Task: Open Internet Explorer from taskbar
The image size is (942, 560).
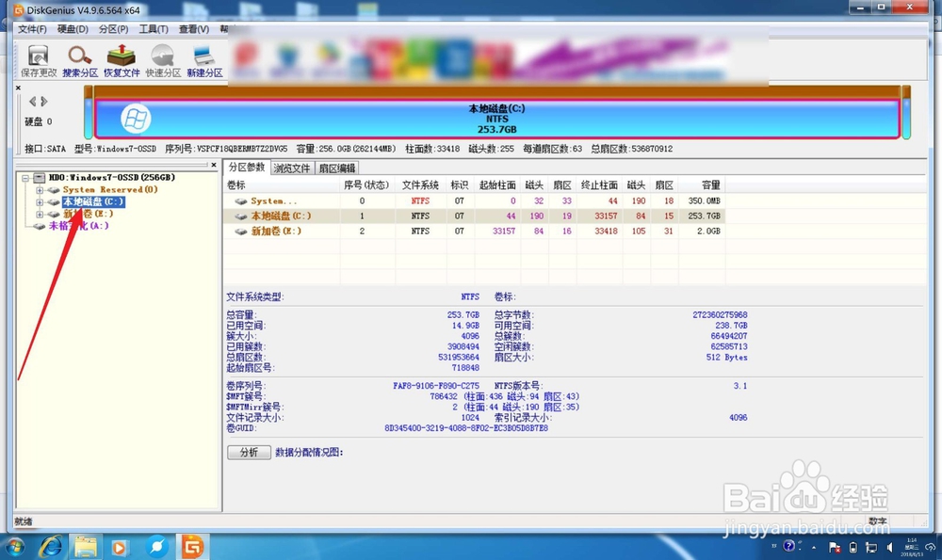Action: (x=52, y=547)
